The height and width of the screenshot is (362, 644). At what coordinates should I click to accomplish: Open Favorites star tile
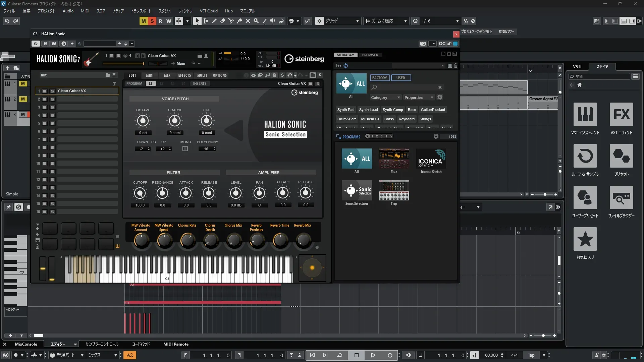[x=585, y=239]
